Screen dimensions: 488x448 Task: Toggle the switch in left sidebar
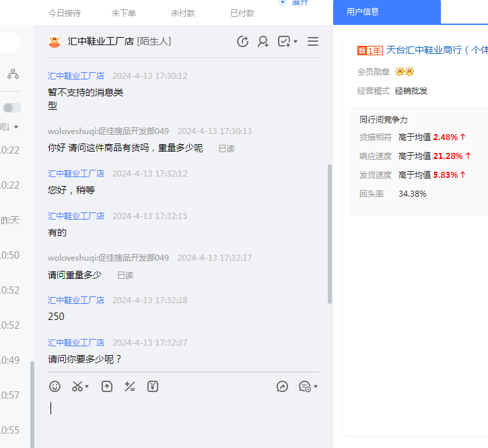[11, 108]
